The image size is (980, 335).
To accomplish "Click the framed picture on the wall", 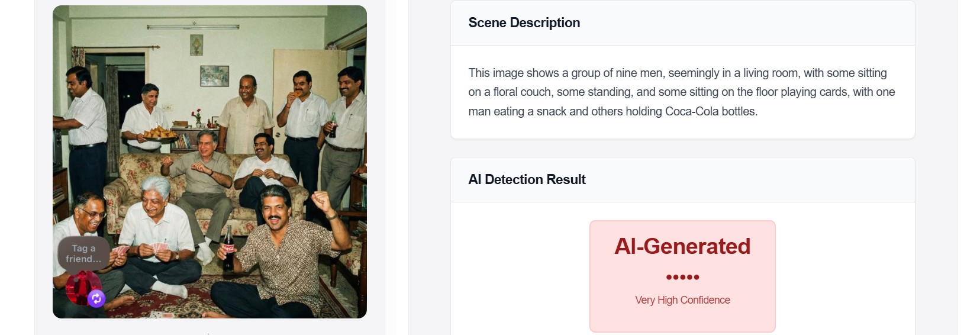I will pos(214,75).
